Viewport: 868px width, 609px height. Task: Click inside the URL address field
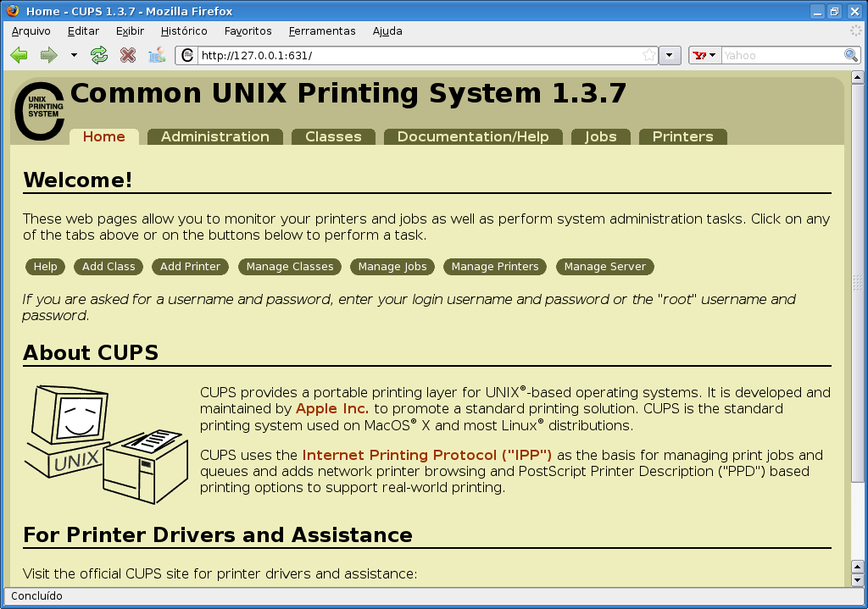point(418,55)
